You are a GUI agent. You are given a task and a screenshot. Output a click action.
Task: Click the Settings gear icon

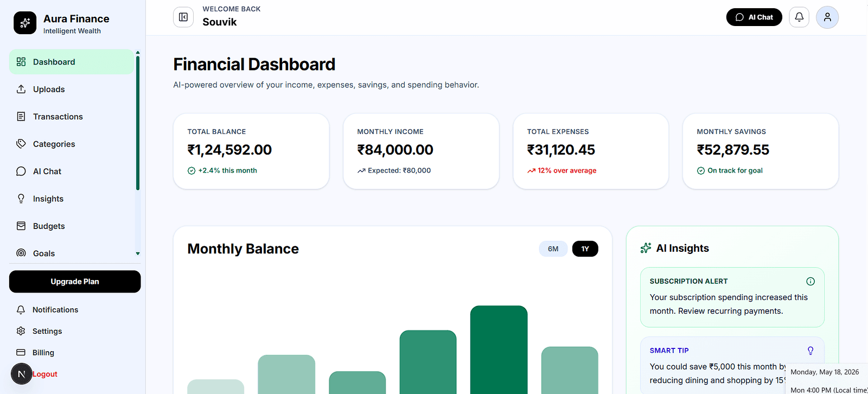21,331
